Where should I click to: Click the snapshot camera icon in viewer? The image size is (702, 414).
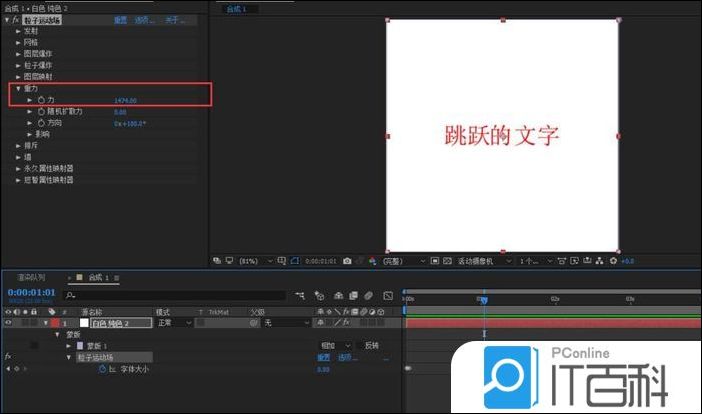(x=347, y=261)
